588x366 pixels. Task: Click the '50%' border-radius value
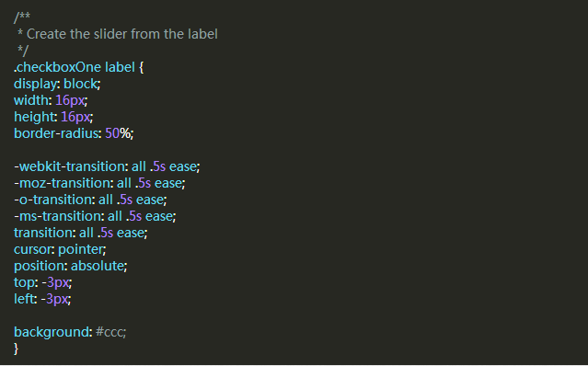coord(118,133)
